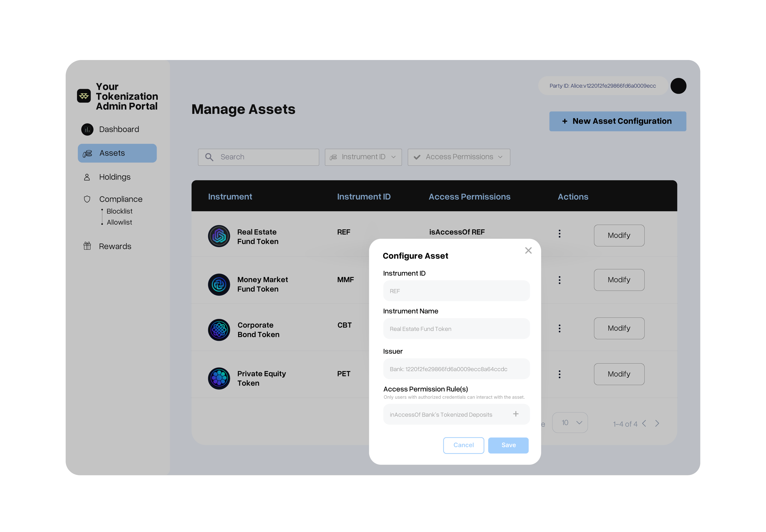This screenshot has height=532, width=766.
Task: Click the Instrument ID column header
Action: tap(364, 196)
